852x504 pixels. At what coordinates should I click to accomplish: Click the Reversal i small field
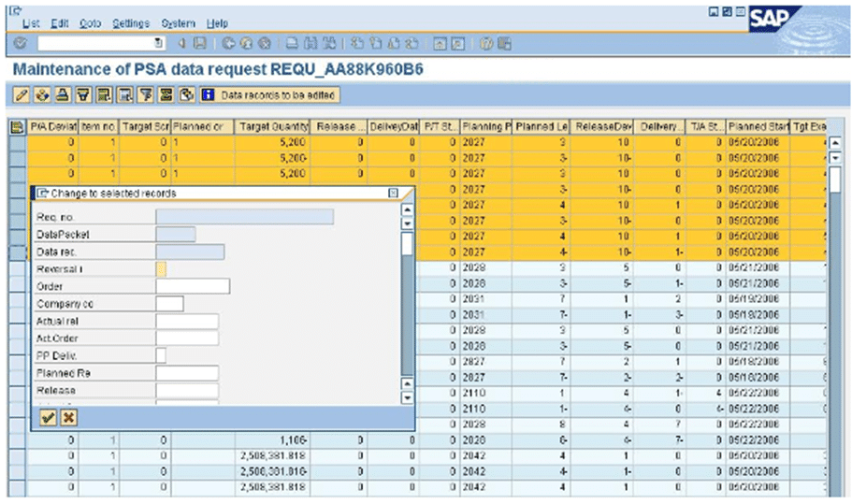[x=161, y=269]
